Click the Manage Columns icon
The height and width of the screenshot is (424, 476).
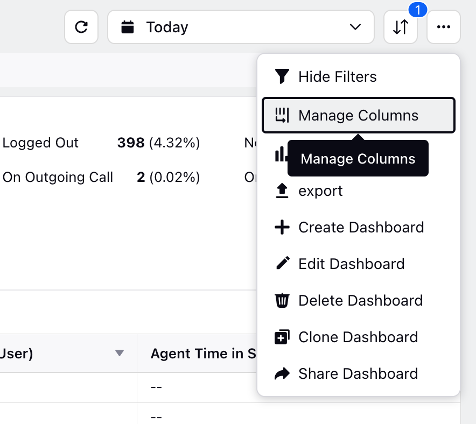tap(282, 115)
